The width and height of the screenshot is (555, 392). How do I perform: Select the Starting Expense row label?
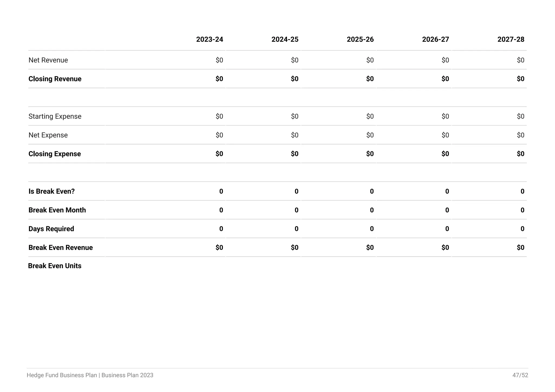pyautogui.click(x=55, y=116)
